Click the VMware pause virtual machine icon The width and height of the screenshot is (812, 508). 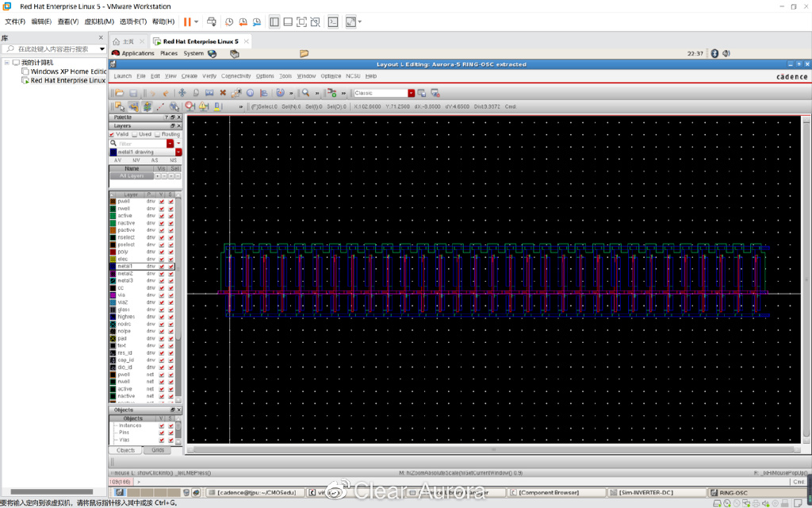(x=187, y=21)
